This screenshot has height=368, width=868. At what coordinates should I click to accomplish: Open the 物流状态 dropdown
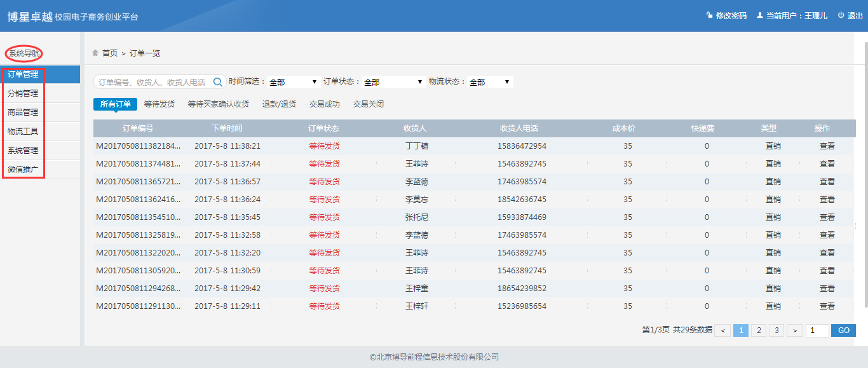(x=489, y=82)
